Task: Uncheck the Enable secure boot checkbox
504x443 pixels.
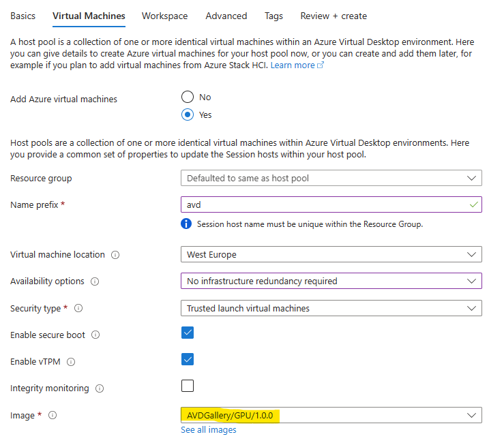Action: click(188, 333)
